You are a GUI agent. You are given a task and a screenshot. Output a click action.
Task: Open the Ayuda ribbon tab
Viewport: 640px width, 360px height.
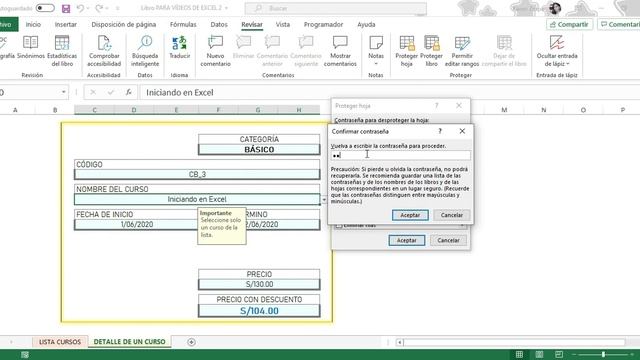point(366,24)
